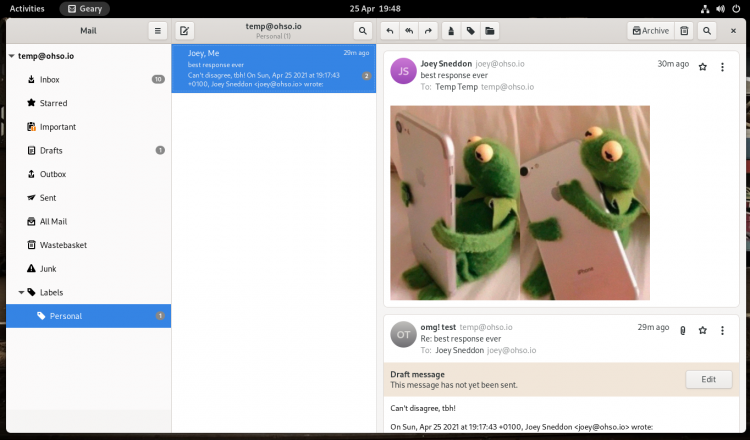Open the All Mail folder
This screenshot has height=440, width=750.
tap(88, 221)
